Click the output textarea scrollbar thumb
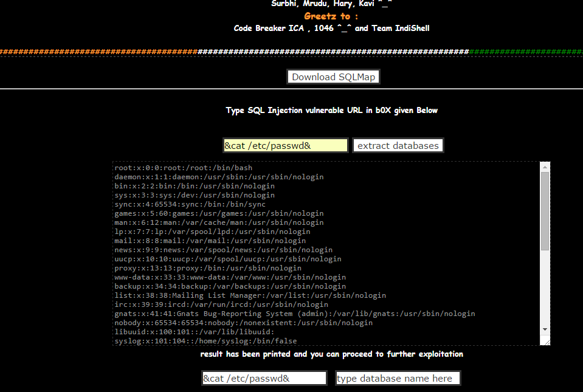 (545, 211)
